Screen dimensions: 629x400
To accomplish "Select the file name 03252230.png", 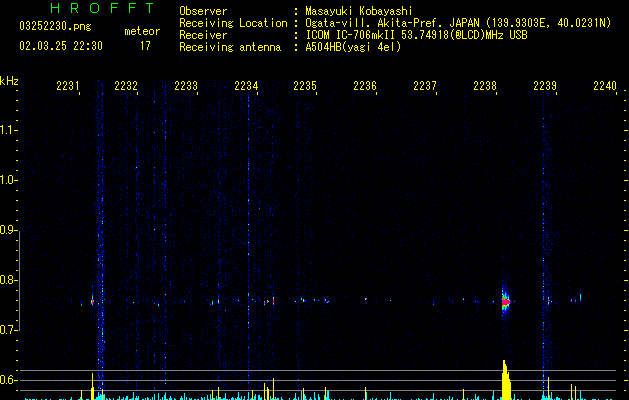I will click(55, 26).
